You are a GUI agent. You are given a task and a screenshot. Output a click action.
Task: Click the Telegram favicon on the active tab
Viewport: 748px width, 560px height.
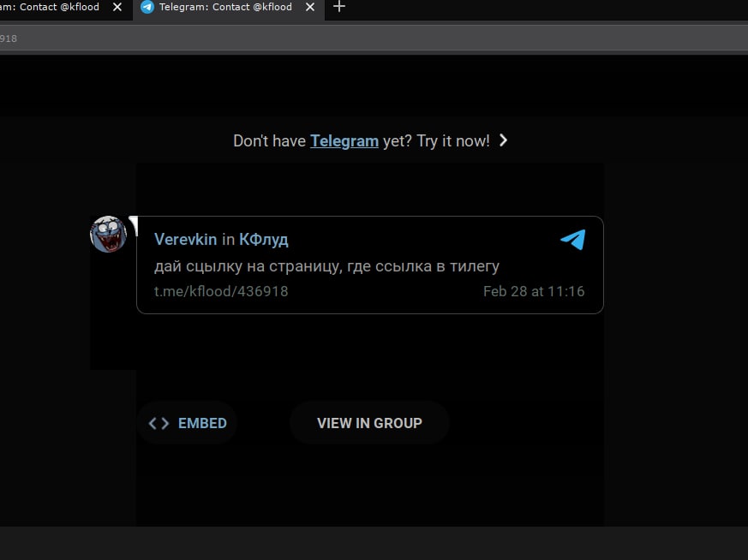tap(147, 7)
